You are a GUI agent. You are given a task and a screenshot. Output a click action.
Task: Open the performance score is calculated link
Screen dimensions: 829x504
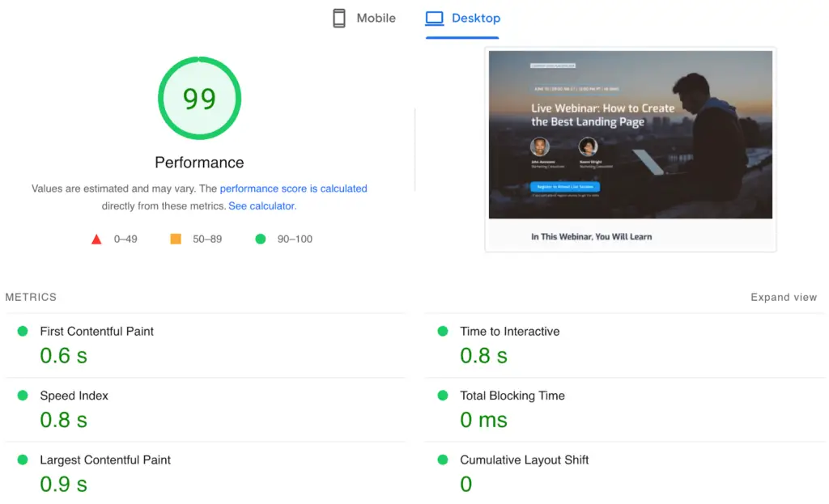[x=294, y=188]
